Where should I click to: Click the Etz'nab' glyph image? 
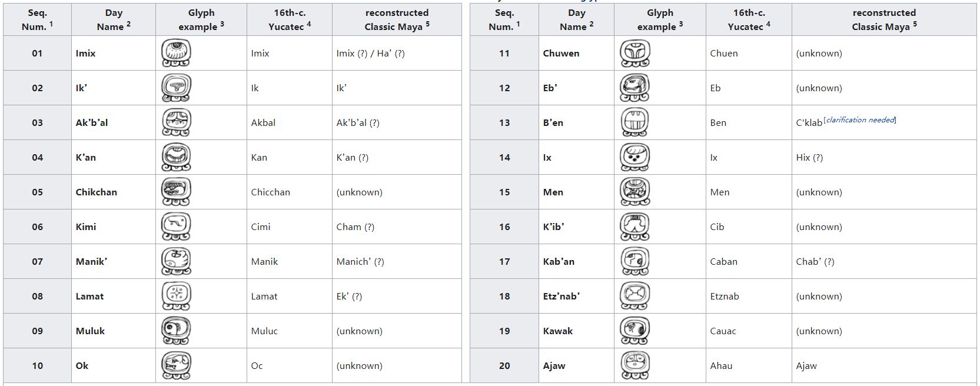click(x=634, y=297)
